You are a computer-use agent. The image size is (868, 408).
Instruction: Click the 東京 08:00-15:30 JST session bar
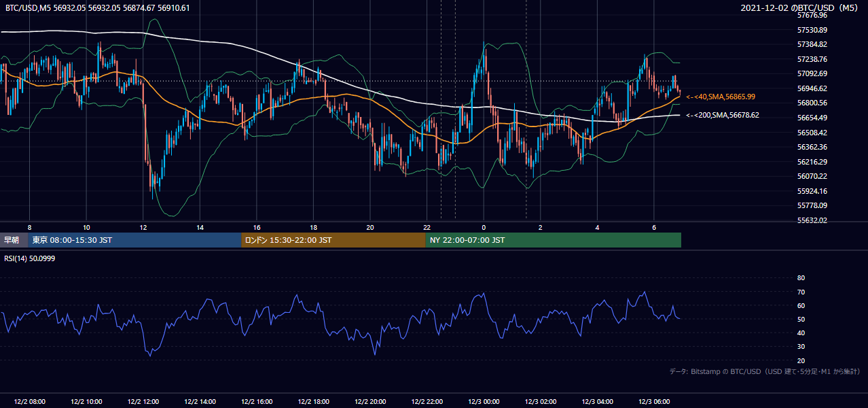coord(134,240)
